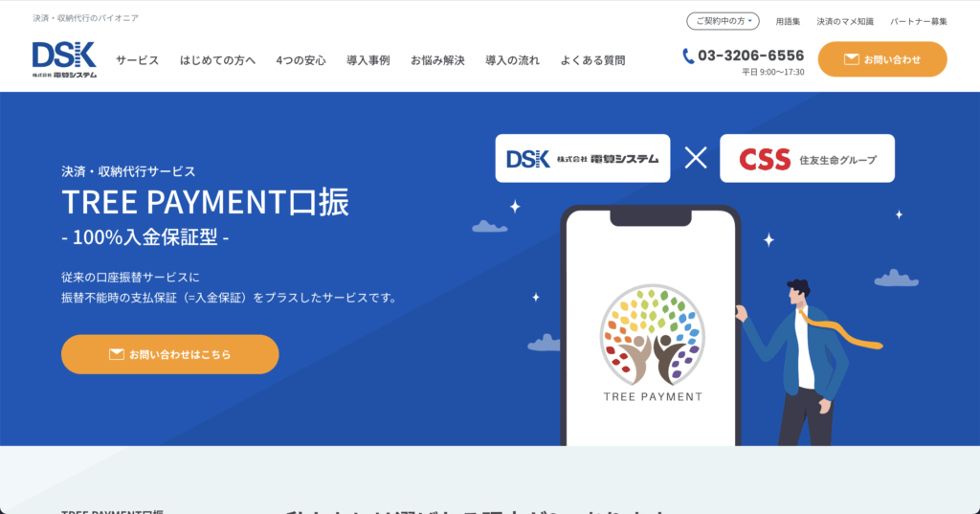The image size is (980, 514).
Task: Open the はじめての方へ menu item
Action: [217, 60]
